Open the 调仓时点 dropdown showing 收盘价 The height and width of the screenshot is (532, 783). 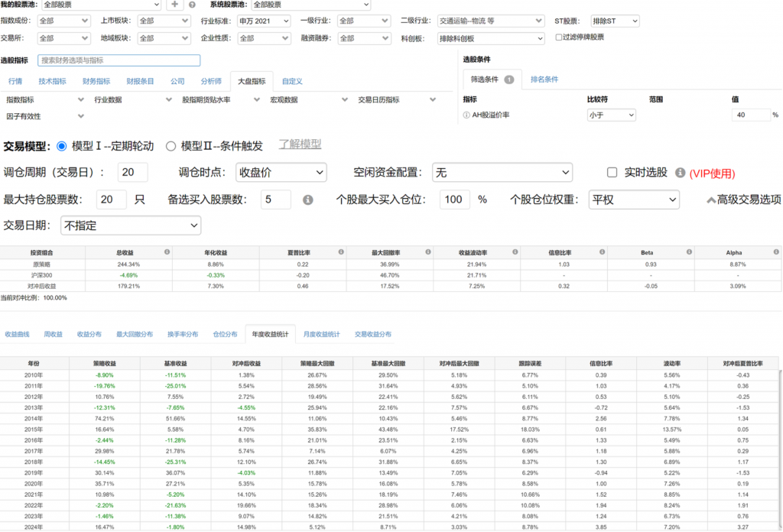[x=281, y=173]
